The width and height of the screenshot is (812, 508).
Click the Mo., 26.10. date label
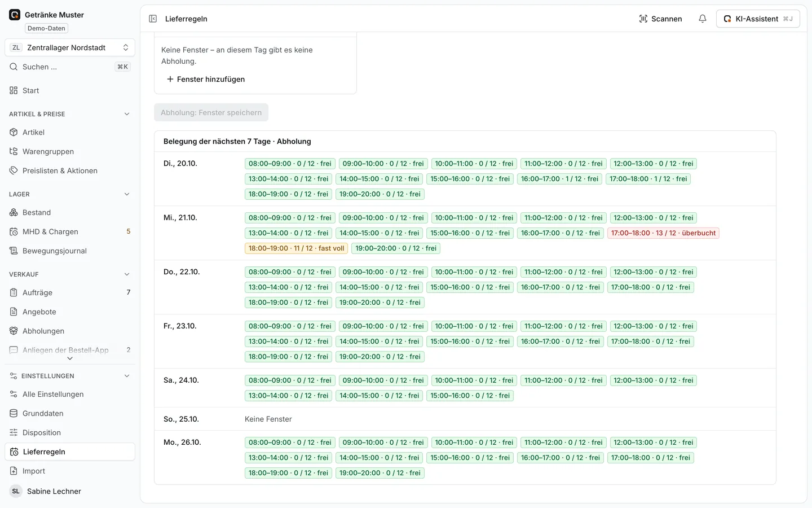click(x=182, y=442)
